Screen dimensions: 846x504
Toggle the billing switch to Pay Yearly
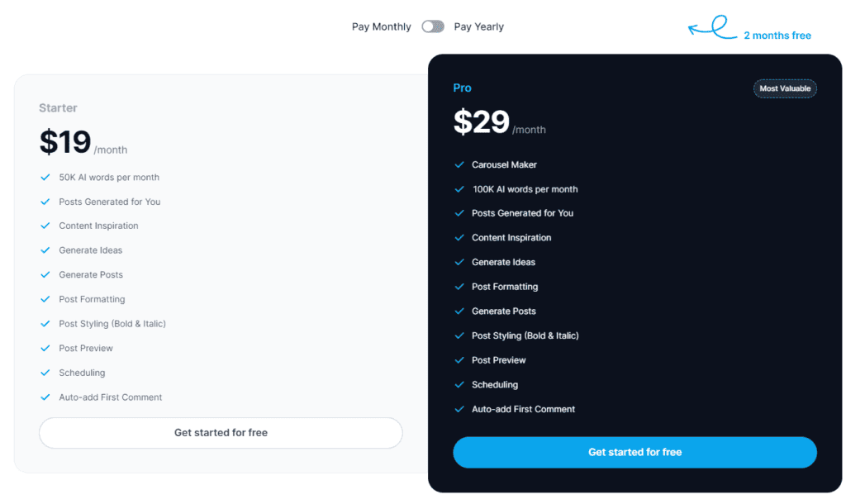[x=433, y=26]
